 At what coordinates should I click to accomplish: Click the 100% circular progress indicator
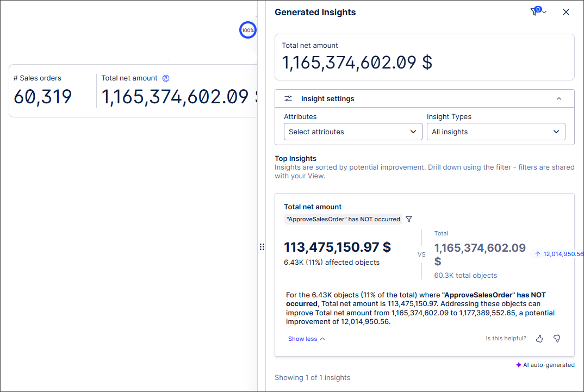coord(247,30)
